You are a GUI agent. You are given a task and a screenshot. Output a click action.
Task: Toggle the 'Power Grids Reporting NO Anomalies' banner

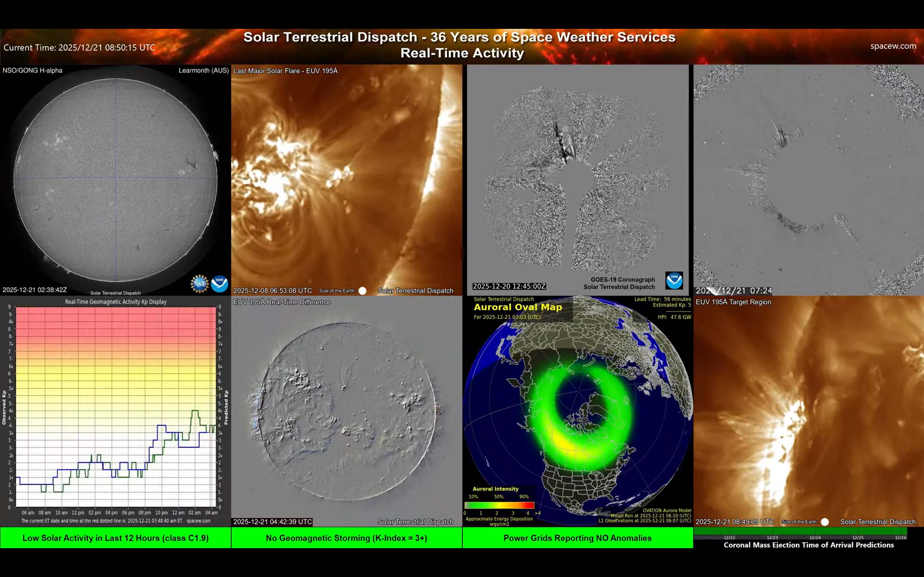point(577,538)
